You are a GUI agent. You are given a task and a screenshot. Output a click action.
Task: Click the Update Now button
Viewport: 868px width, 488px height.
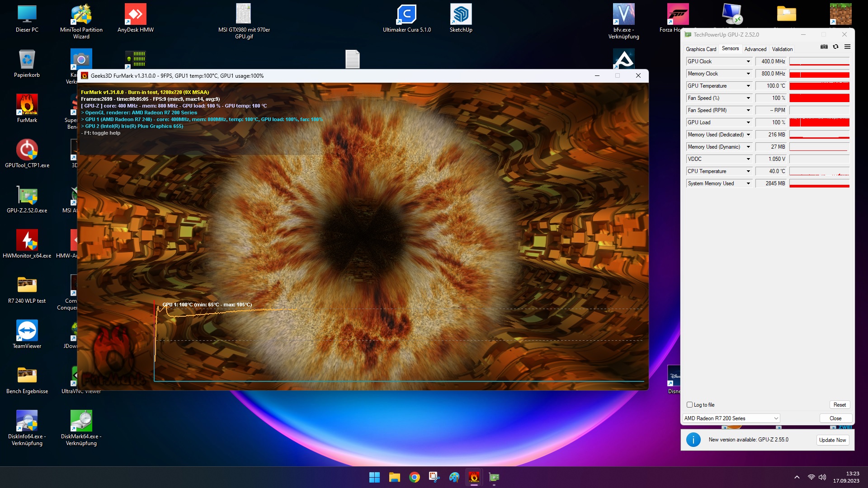click(x=832, y=440)
